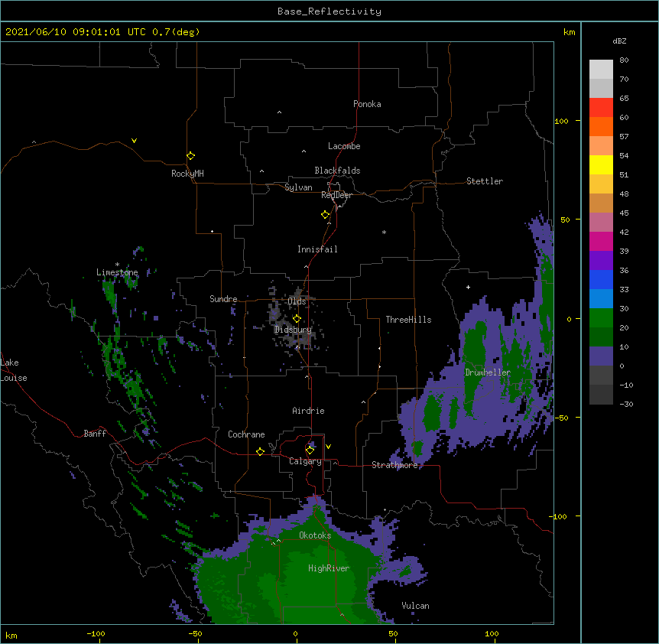Viewport: 659px width, 644px height.
Task: Click the ThreeHills town label
Action: (408, 320)
